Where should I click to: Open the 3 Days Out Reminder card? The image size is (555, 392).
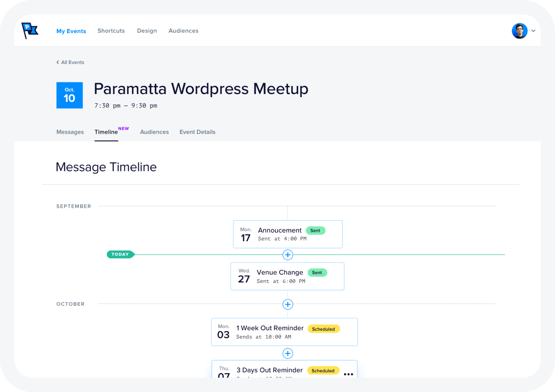[x=285, y=369]
